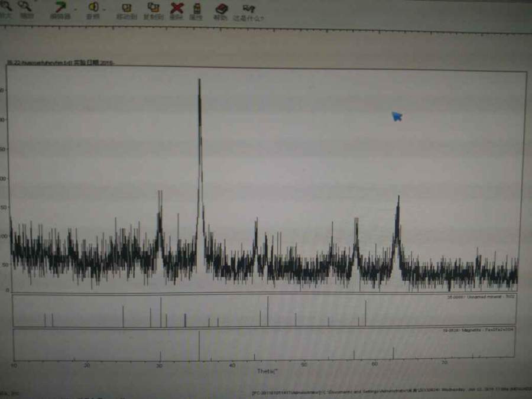
Task: Select the Magnetite reference pattern label
Action: [x=478, y=330]
